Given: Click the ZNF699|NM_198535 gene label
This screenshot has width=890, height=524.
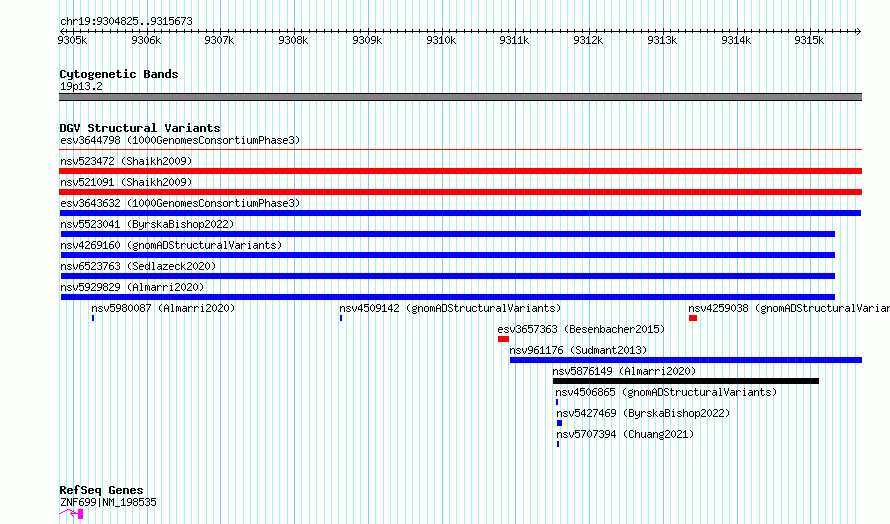Looking at the screenshot, I should pos(108,502).
